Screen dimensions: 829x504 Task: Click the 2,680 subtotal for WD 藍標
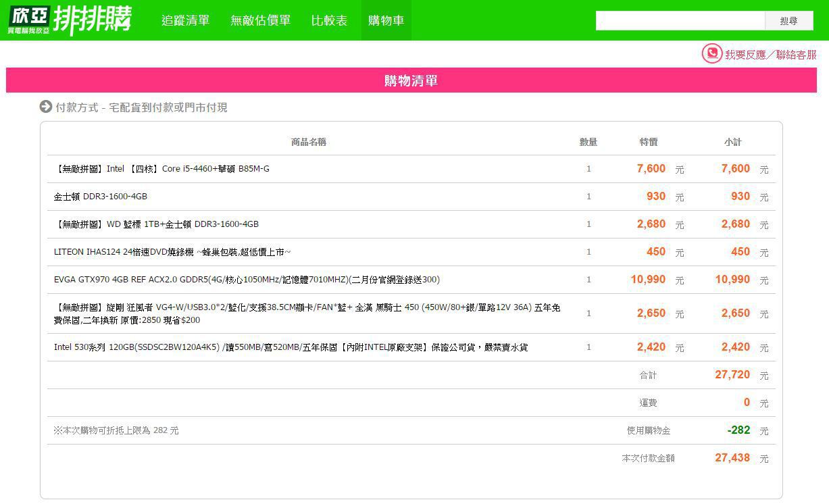[x=736, y=224]
